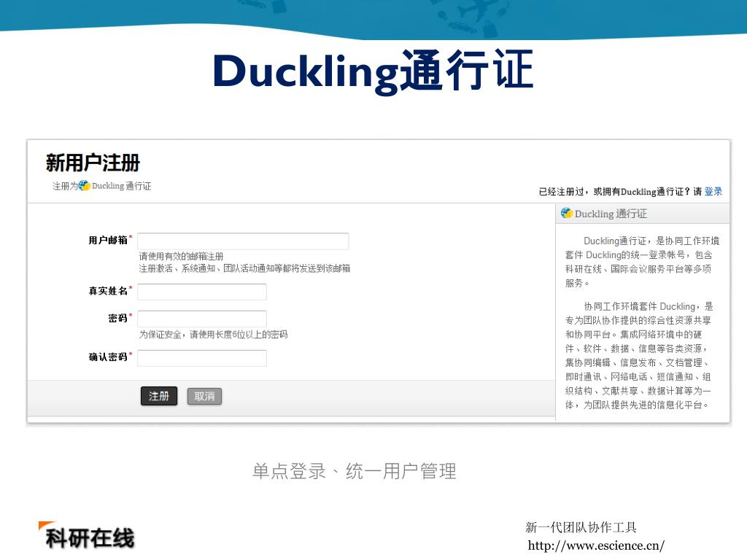
Task: Click the caption 单点登录、统一用户管理
Action: point(354,471)
